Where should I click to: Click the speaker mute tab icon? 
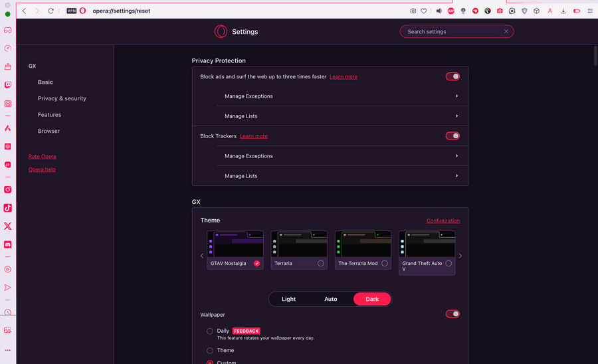point(439,11)
